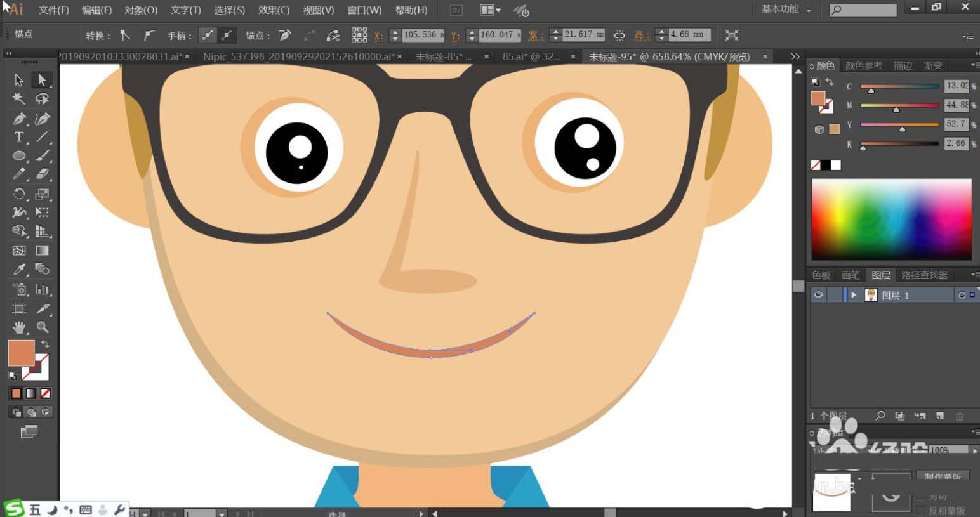Open the 效果(C) menu
The width and height of the screenshot is (980, 517).
(x=274, y=10)
